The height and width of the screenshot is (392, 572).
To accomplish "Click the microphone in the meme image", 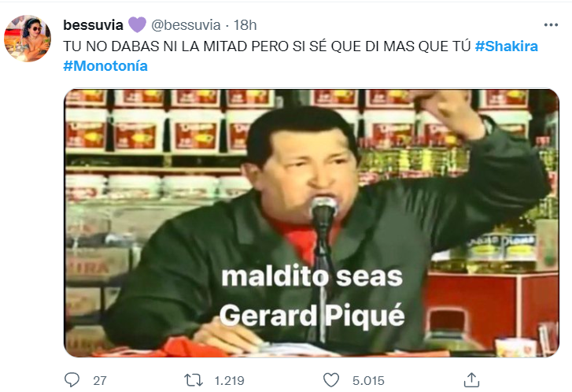I will coord(323,210).
